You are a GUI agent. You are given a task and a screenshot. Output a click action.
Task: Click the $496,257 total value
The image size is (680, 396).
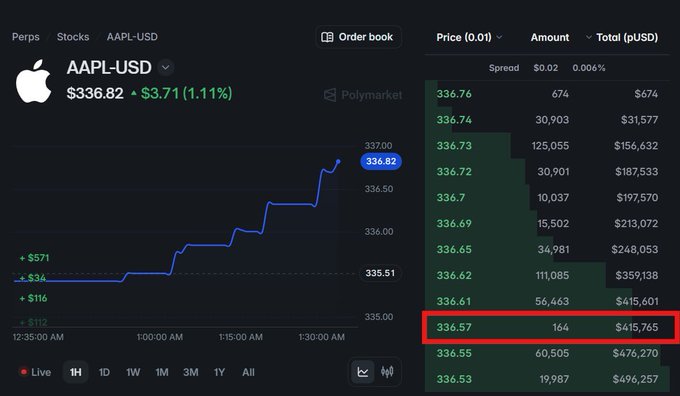(x=635, y=380)
